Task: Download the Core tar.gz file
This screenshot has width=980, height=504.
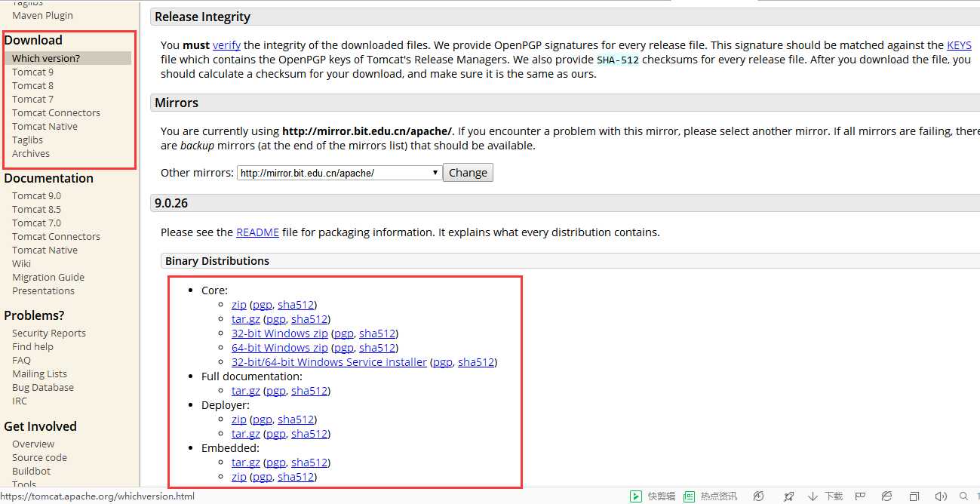Action: (246, 319)
